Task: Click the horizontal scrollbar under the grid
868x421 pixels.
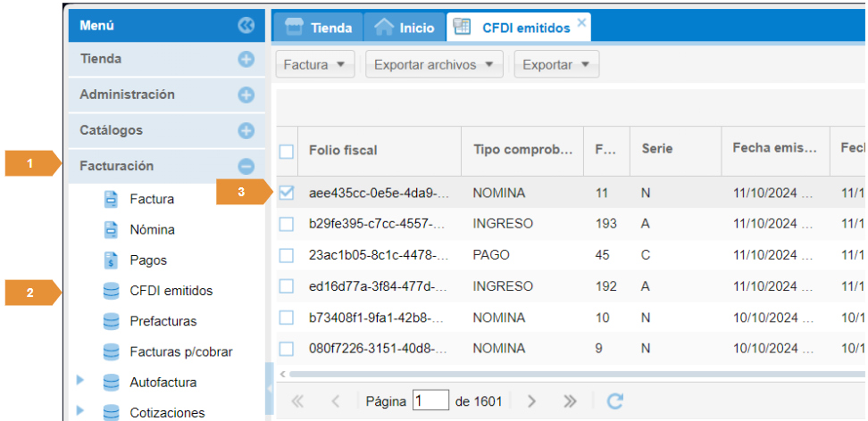Action: 572,374
